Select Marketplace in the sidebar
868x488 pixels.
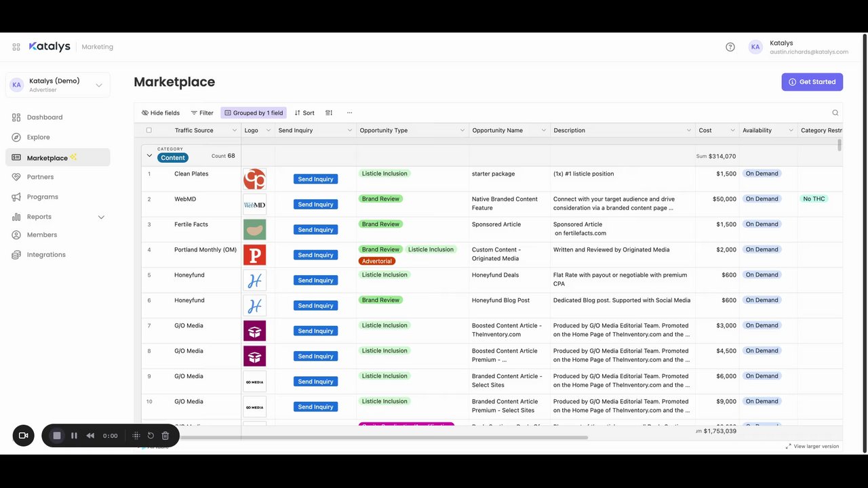[58, 157]
